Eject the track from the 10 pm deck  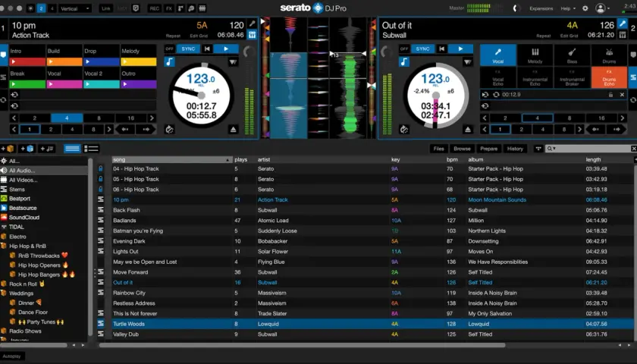pyautogui.click(x=234, y=130)
